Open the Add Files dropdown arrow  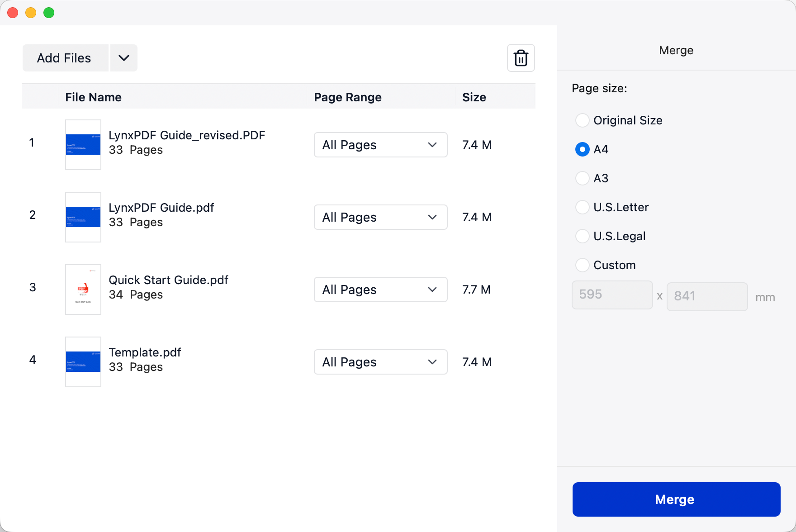[123, 58]
